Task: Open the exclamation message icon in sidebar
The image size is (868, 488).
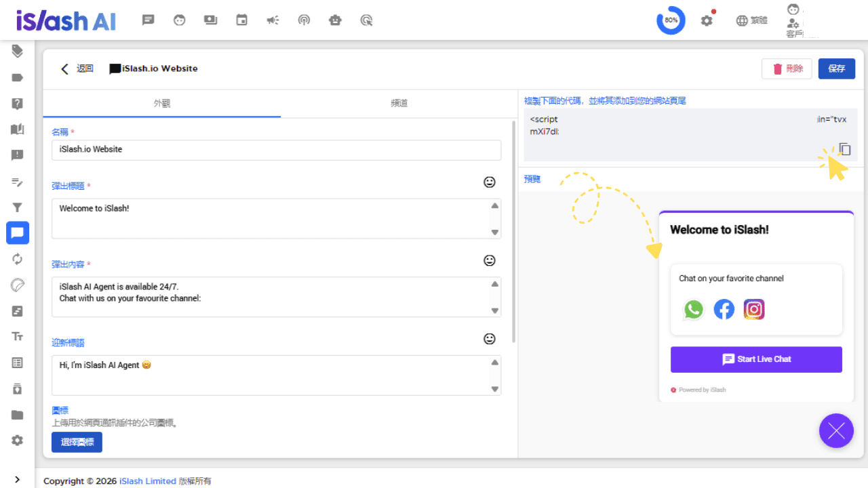Action: (18, 155)
